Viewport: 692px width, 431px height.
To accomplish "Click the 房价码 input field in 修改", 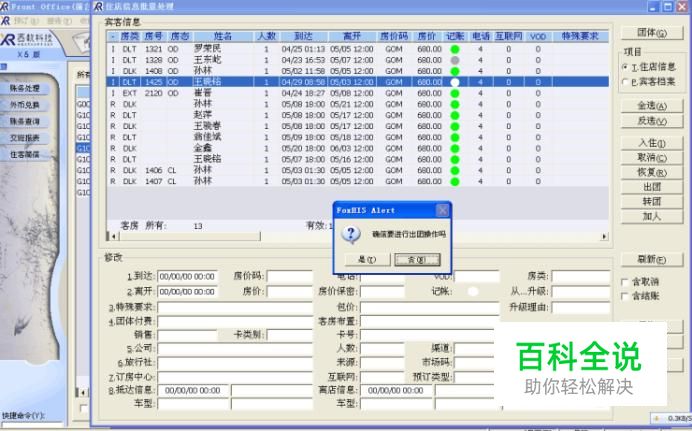I will click(x=290, y=277).
